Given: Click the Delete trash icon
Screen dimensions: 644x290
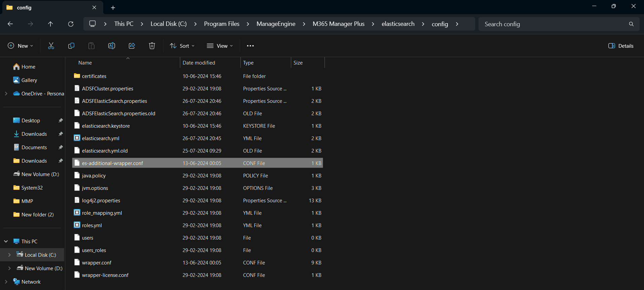Looking at the screenshot, I should tap(152, 46).
